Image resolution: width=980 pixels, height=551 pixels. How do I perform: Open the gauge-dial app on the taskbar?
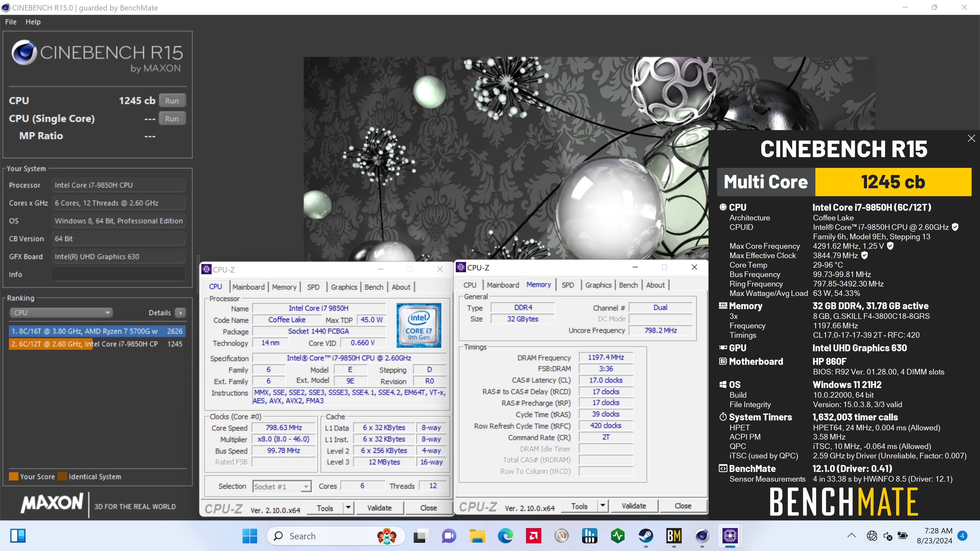coord(561,536)
